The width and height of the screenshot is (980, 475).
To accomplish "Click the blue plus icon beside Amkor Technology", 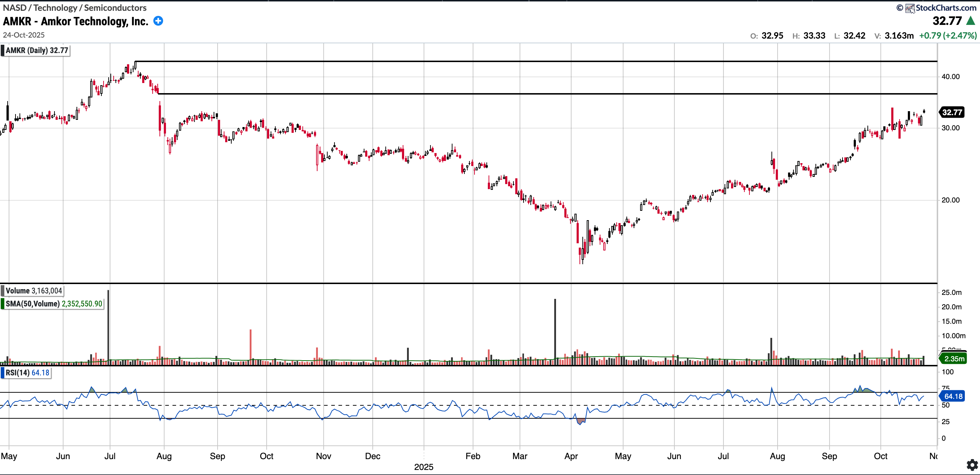I will 158,21.
